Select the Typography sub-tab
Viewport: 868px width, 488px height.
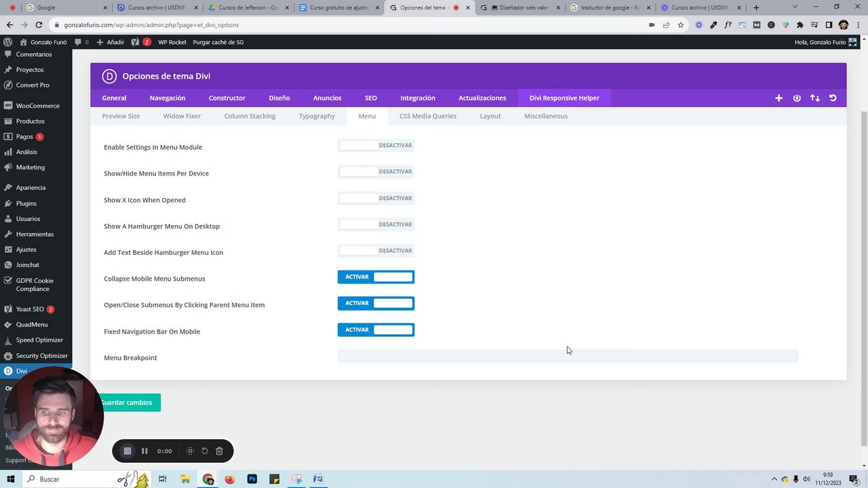coord(317,116)
